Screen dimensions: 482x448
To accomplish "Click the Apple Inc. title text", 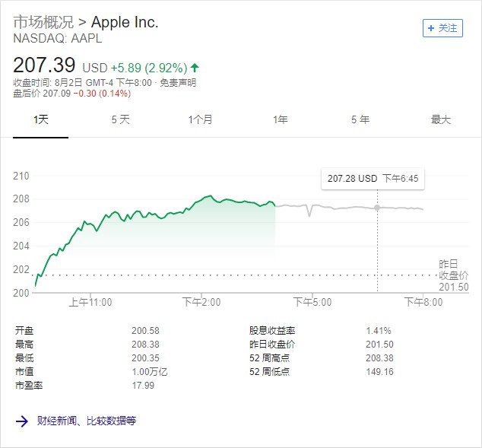I will tap(125, 22).
